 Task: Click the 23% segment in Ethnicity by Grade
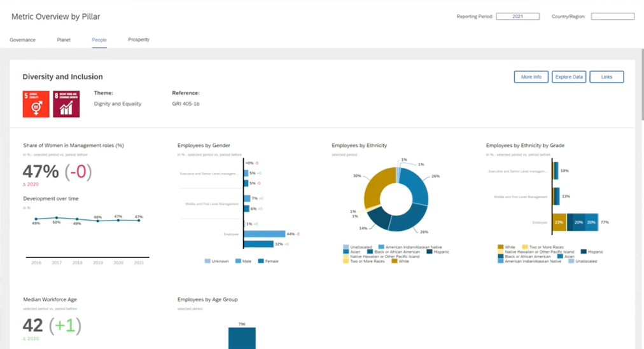pyautogui.click(x=559, y=222)
